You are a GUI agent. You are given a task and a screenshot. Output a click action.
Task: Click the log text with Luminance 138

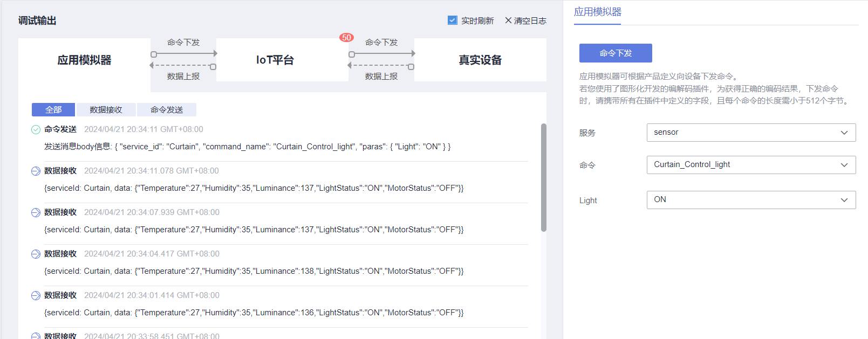click(254, 271)
